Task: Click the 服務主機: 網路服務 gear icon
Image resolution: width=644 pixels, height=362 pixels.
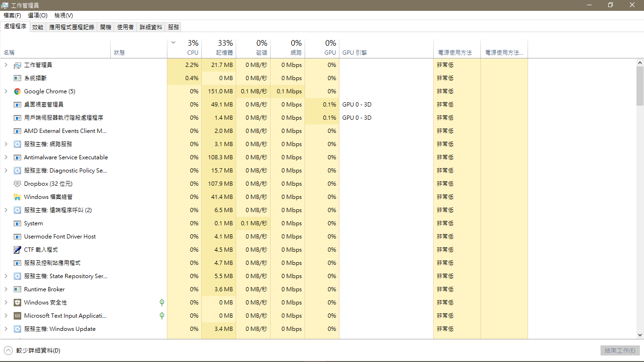Action: [17, 144]
